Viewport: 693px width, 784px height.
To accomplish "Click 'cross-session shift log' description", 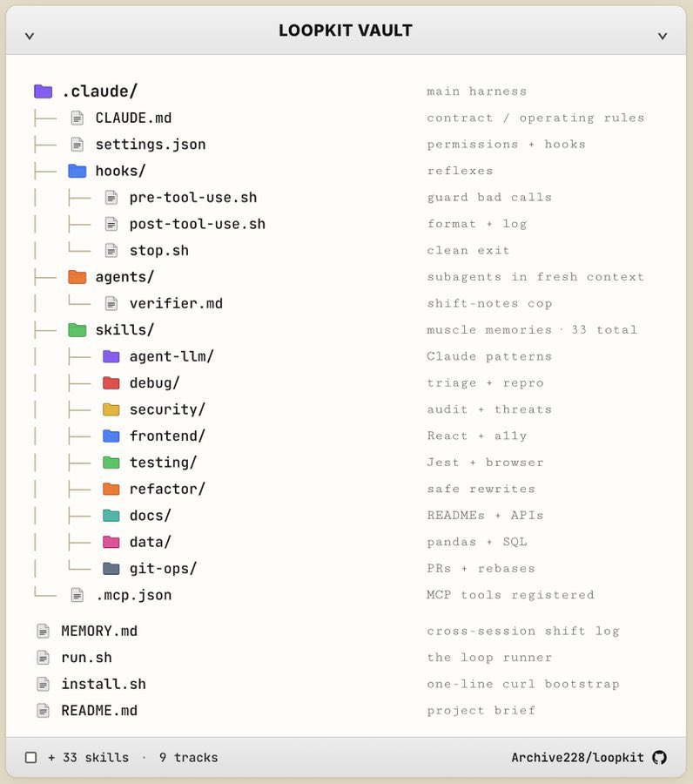I will [x=523, y=631].
